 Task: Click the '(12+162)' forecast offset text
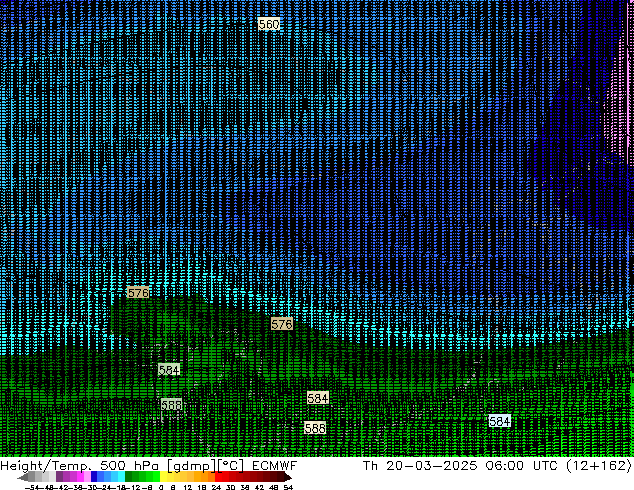click(598, 465)
